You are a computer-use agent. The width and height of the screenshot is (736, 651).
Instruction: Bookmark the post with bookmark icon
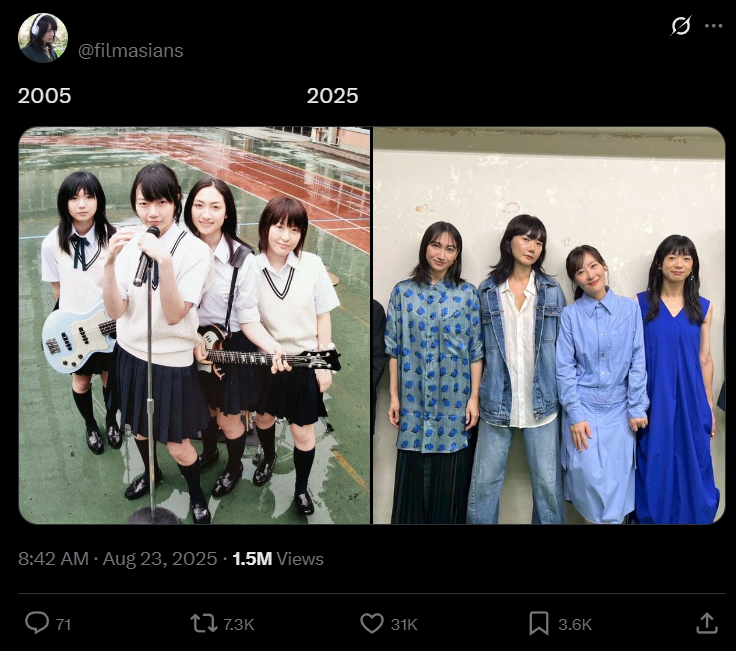pyautogui.click(x=538, y=623)
